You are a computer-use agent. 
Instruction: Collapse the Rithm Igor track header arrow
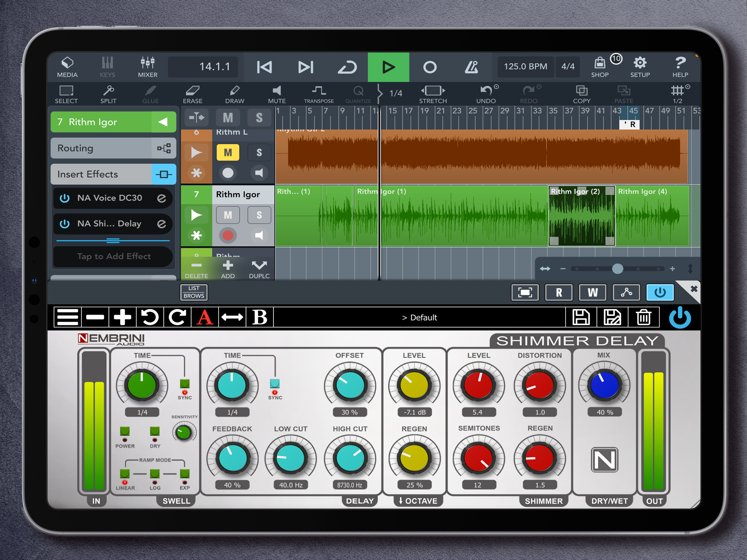click(164, 122)
